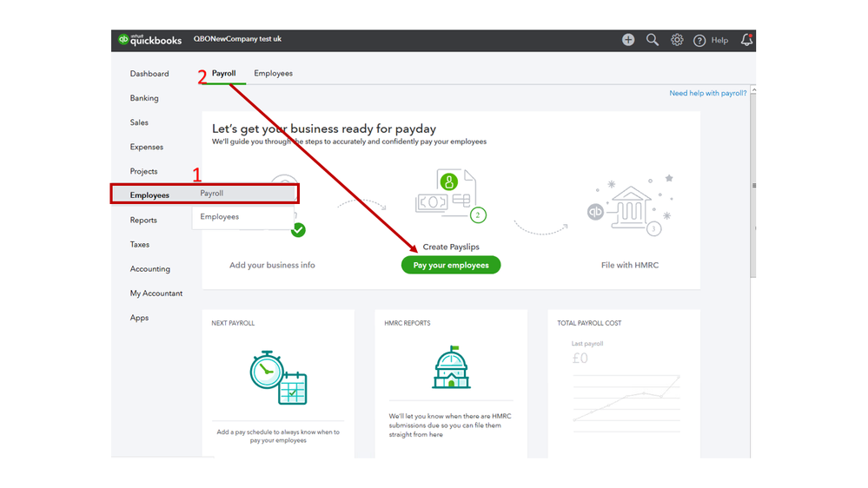This screenshot has width=868, height=488.
Task: Open Reports in the sidebar
Action: [143, 220]
